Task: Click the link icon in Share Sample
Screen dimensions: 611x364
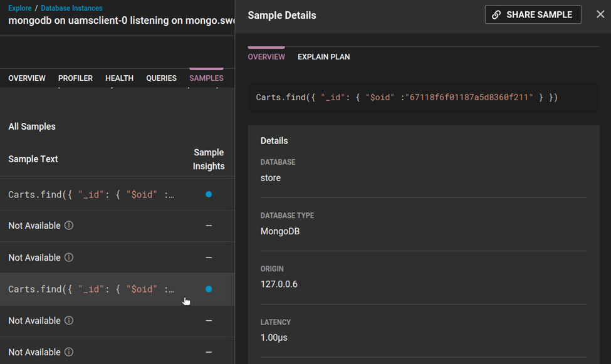Action: pos(496,15)
